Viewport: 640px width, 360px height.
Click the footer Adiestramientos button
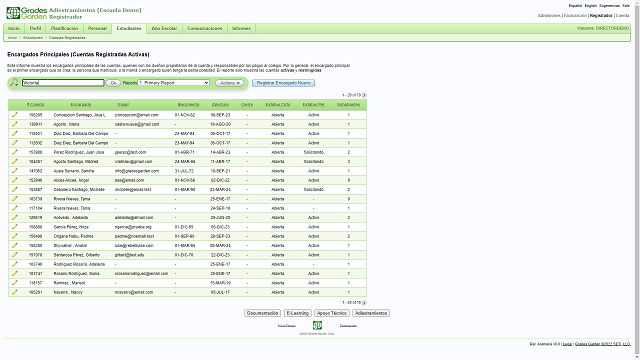[371, 313]
